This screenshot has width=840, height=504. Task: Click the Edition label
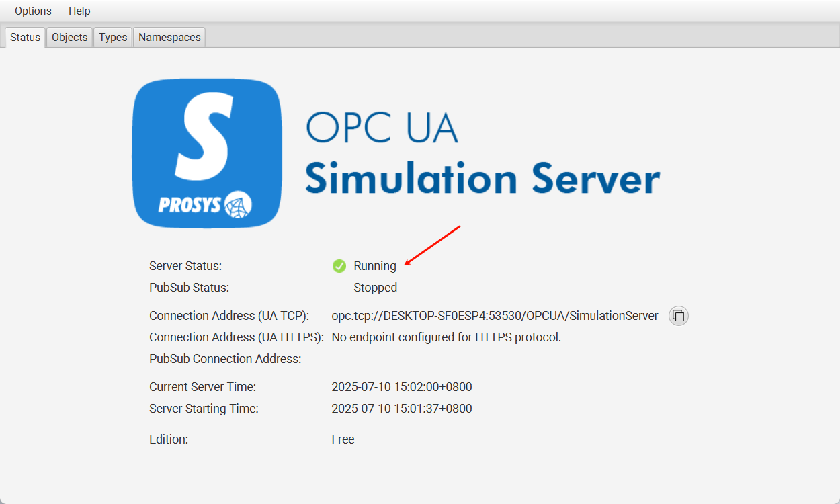click(x=169, y=439)
